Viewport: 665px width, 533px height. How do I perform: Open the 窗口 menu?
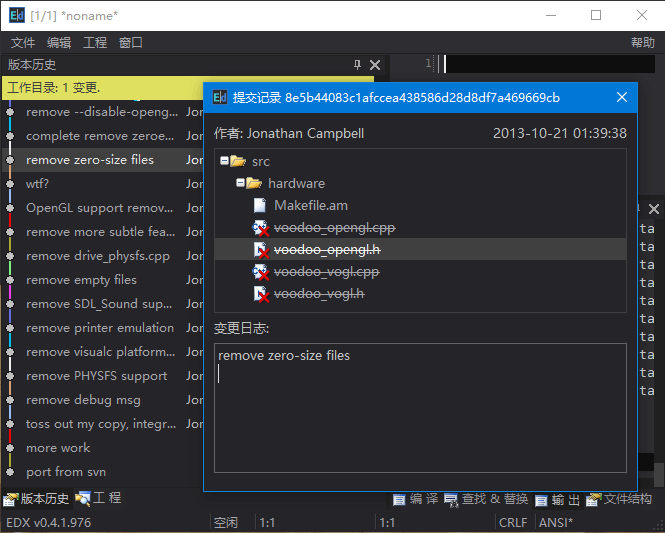[x=131, y=42]
